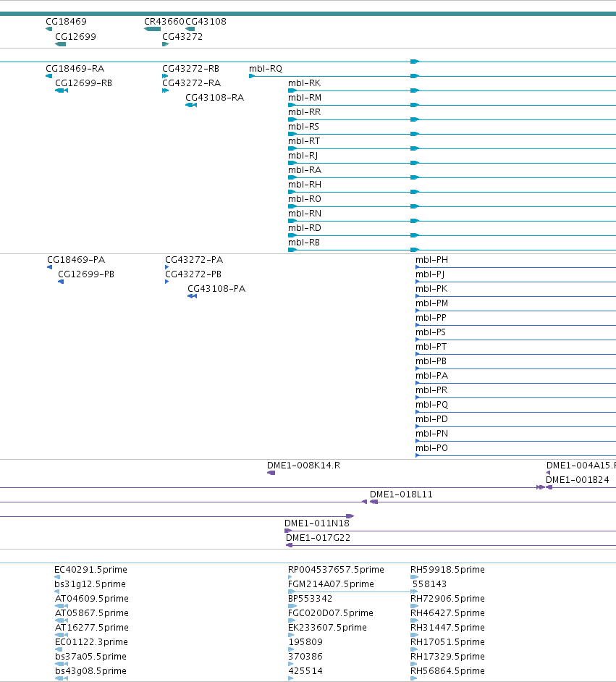Viewport: 616px width, 682px height.
Task: Select protein mbl-PB
Action: (x=431, y=361)
